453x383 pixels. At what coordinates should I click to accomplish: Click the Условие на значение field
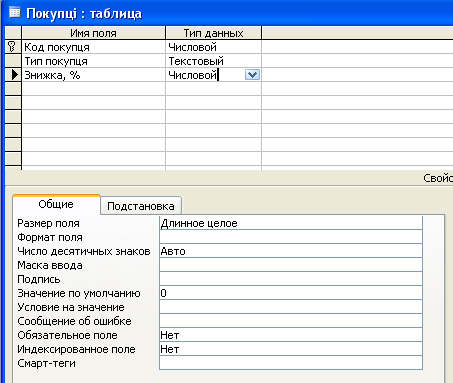click(x=291, y=307)
